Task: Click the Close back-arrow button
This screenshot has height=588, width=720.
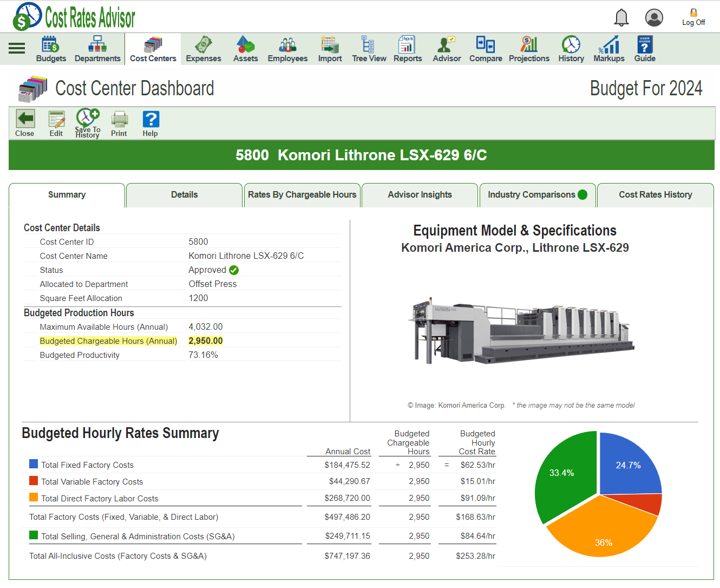Action: (x=25, y=124)
